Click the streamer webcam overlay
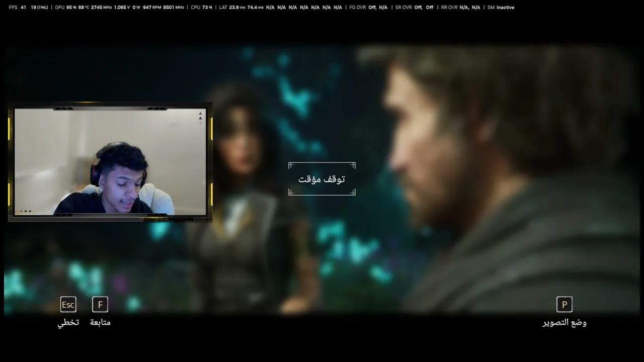This screenshot has width=644, height=362. (x=110, y=162)
